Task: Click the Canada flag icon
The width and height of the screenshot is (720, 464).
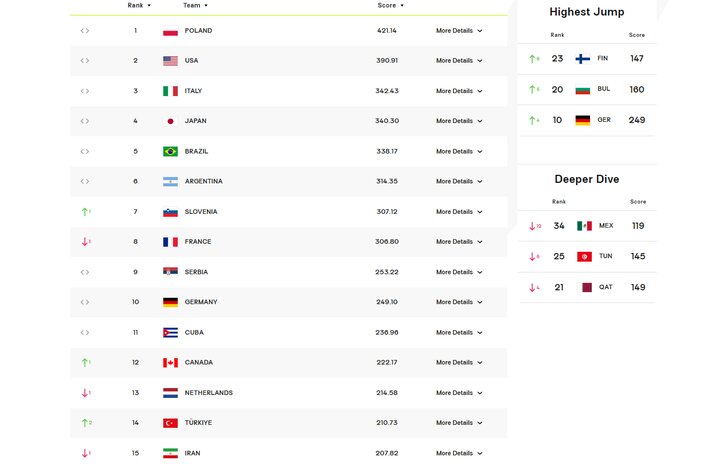Action: [x=170, y=363]
